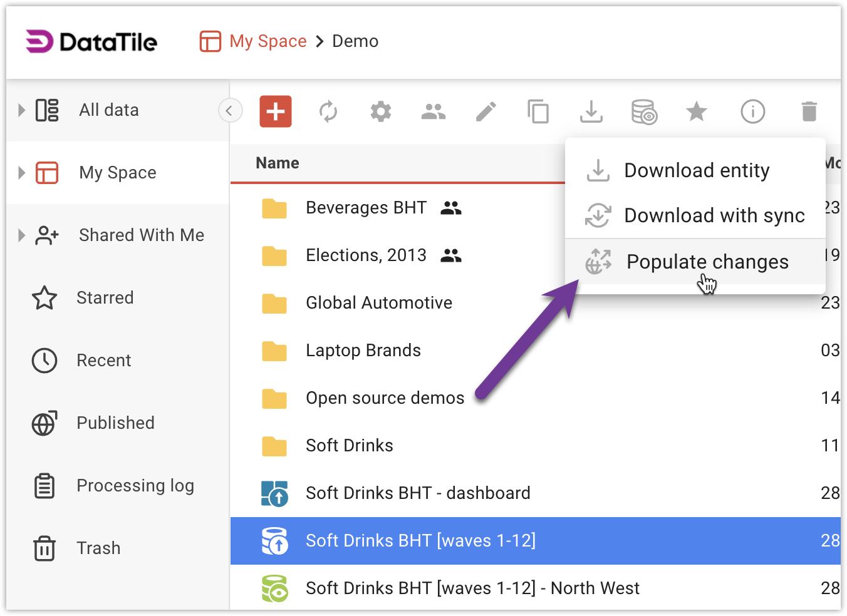This screenshot has width=847, height=616.
Task: Click the red plus add button
Action: click(x=276, y=111)
